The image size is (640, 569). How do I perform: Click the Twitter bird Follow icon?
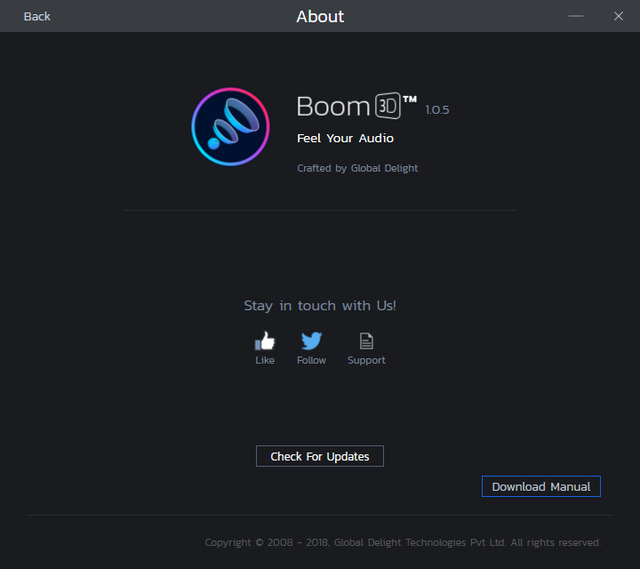[x=311, y=341]
